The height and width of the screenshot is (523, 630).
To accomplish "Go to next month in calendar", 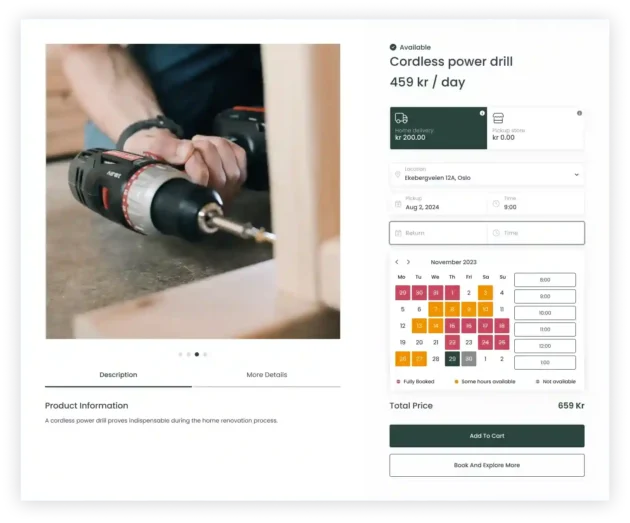I will 408,262.
